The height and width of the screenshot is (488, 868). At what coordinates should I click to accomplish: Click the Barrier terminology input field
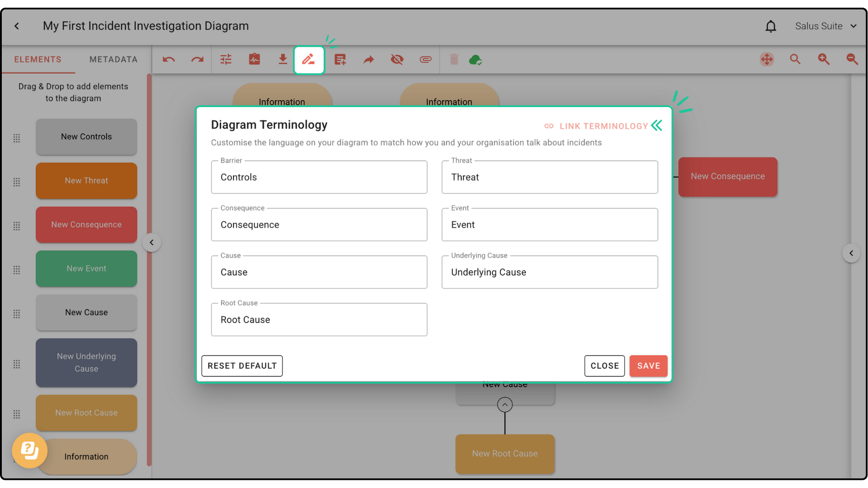pos(319,178)
